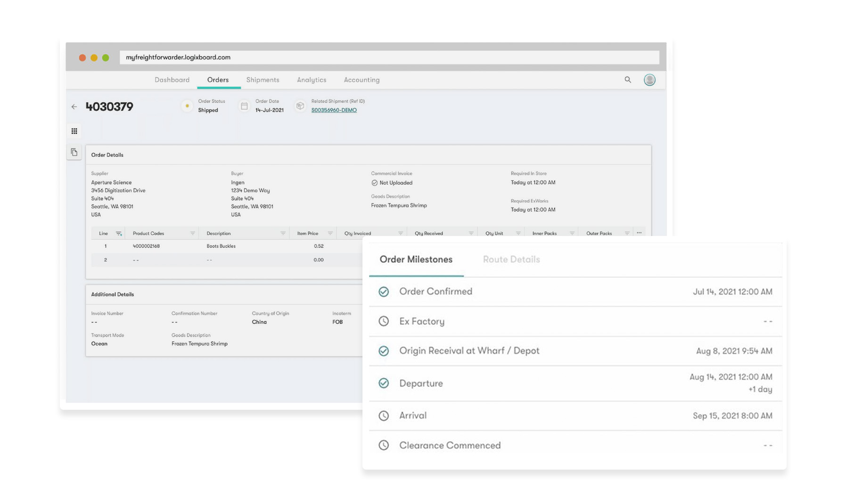This screenshot has height=504, width=855.
Task: Click the Departure milestone checkmark
Action: (384, 383)
